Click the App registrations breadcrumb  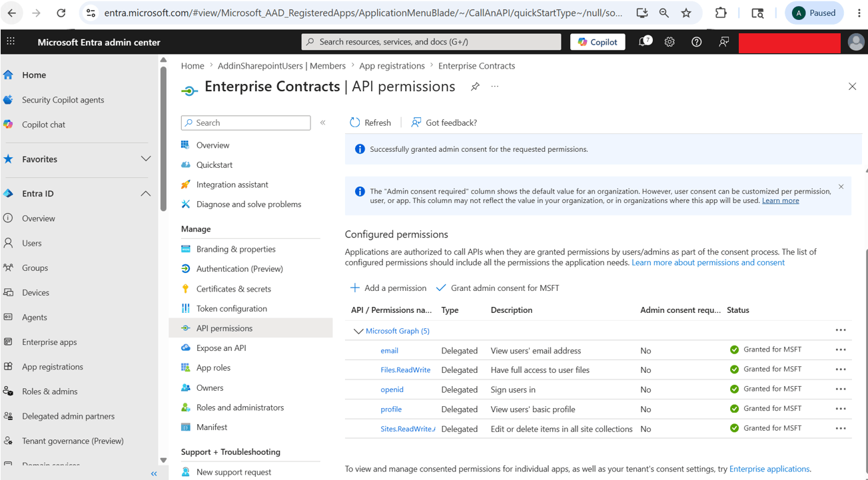[392, 66]
